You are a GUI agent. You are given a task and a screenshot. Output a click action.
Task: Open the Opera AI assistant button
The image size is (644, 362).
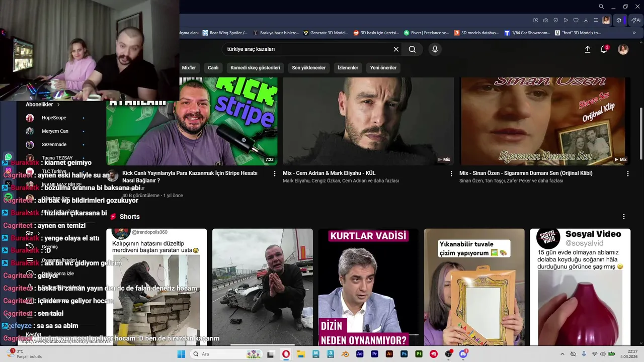click(x=636, y=20)
